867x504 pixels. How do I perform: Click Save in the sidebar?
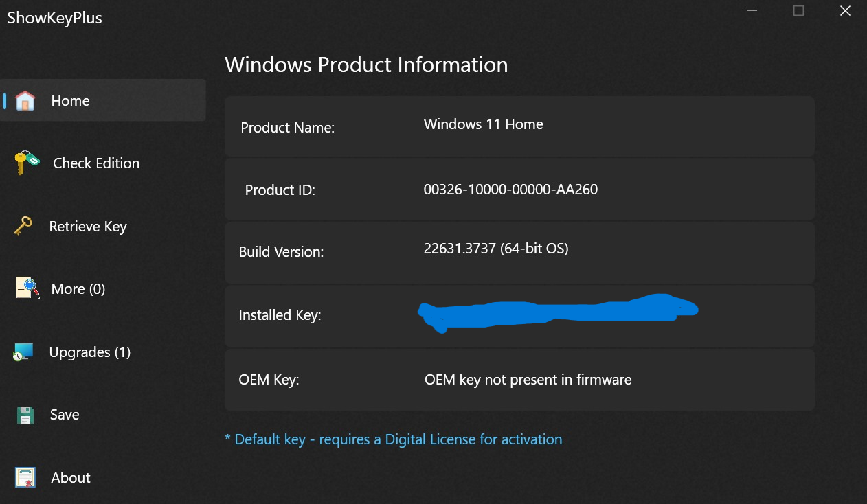click(64, 414)
